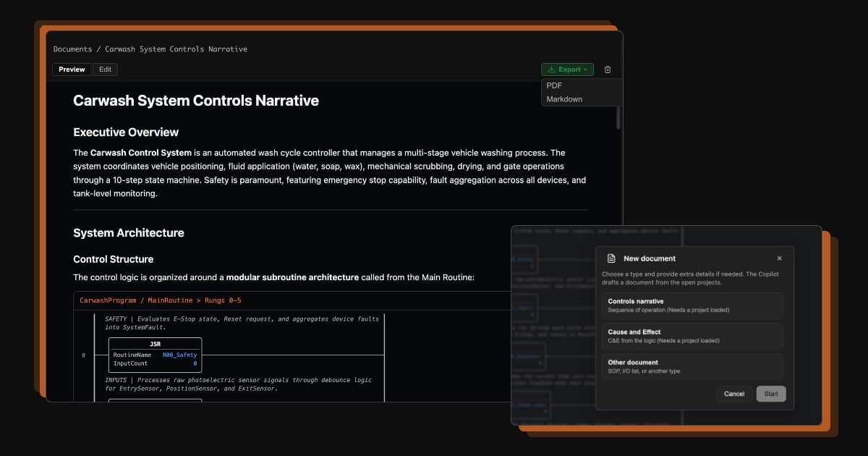The image size is (868, 456).
Task: Click Documents in the breadcrumb
Action: point(73,49)
